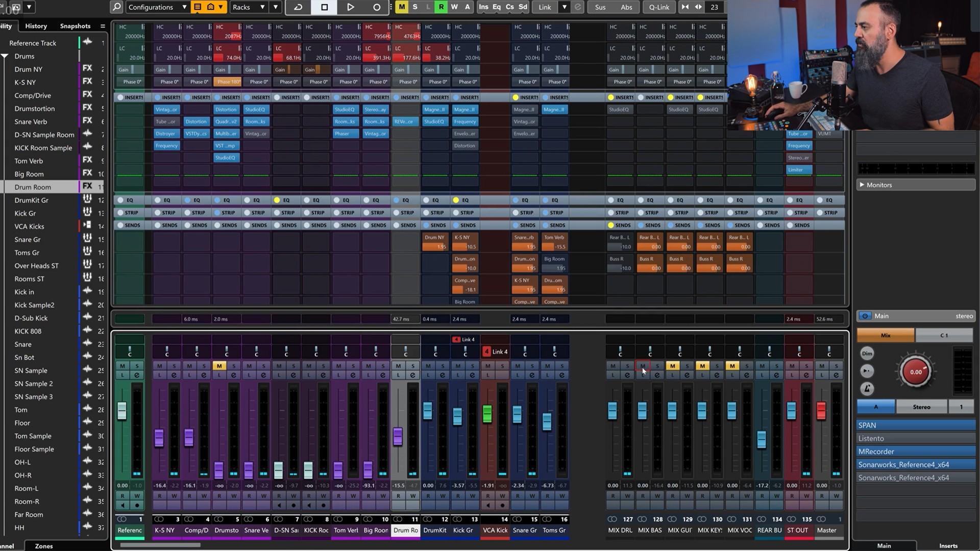The image size is (980, 551).
Task: Click the Record transport button
Action: pos(377,7)
